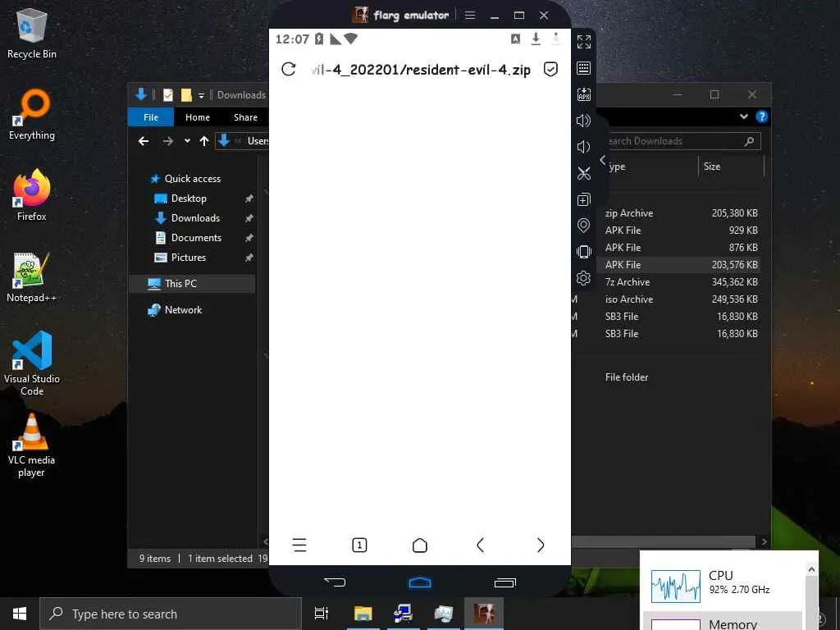Lower the emulator volume
The image size is (840, 630).
pos(583,147)
